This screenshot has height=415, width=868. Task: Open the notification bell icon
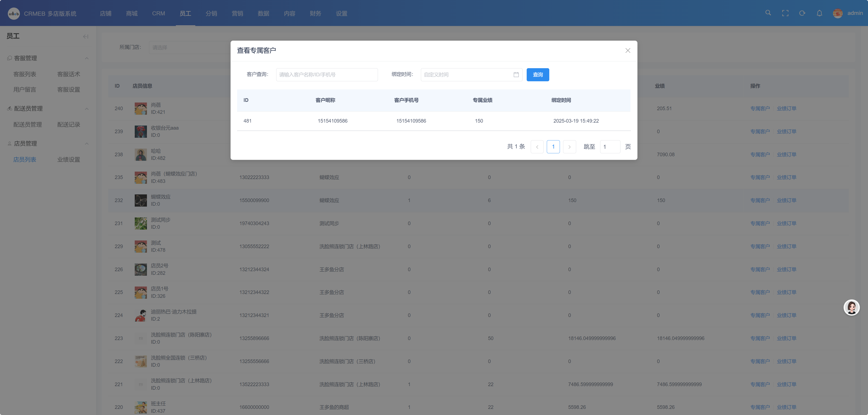[819, 13]
